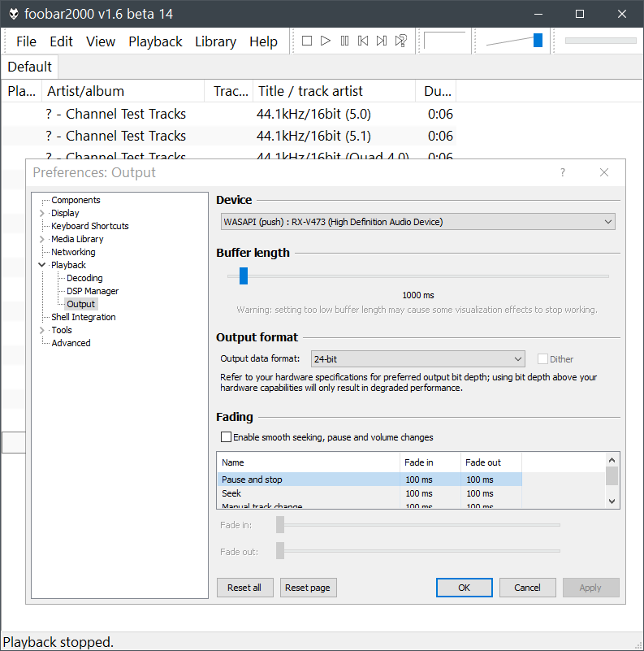Click the Reset page button
Screen dimensions: 644x651
coord(308,588)
